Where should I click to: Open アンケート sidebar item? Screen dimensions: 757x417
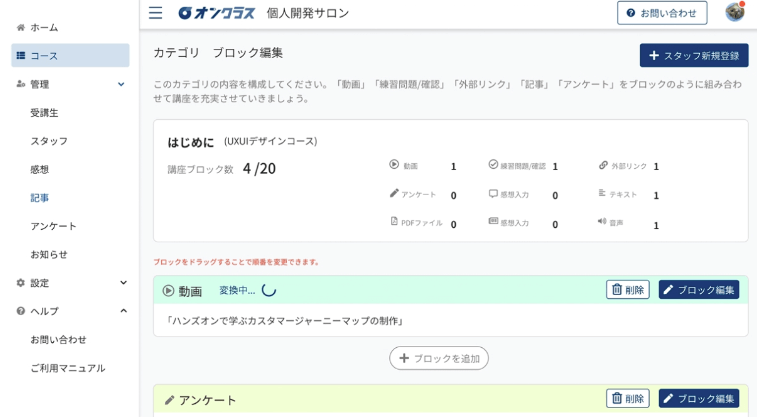pyautogui.click(x=54, y=226)
